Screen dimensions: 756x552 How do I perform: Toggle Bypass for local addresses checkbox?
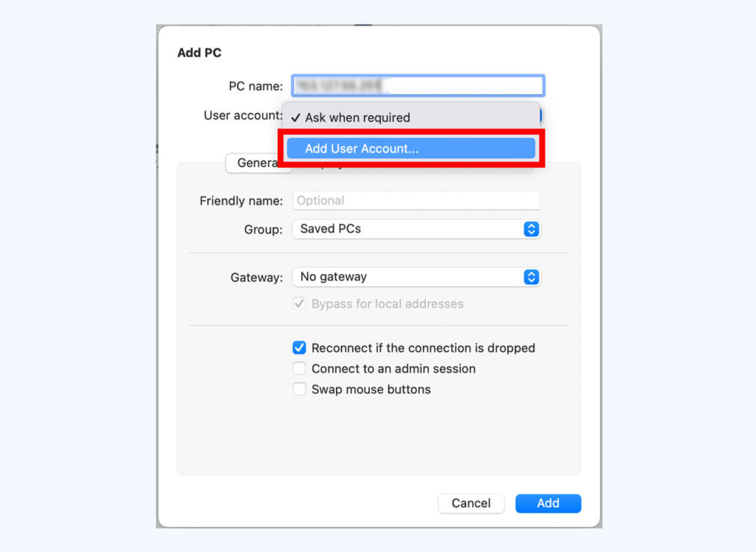(300, 304)
